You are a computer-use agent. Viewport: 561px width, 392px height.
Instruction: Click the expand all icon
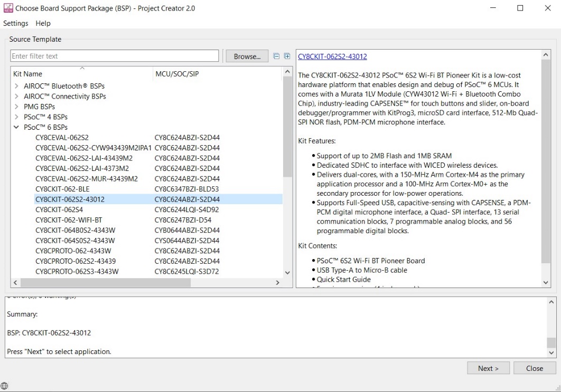point(287,56)
